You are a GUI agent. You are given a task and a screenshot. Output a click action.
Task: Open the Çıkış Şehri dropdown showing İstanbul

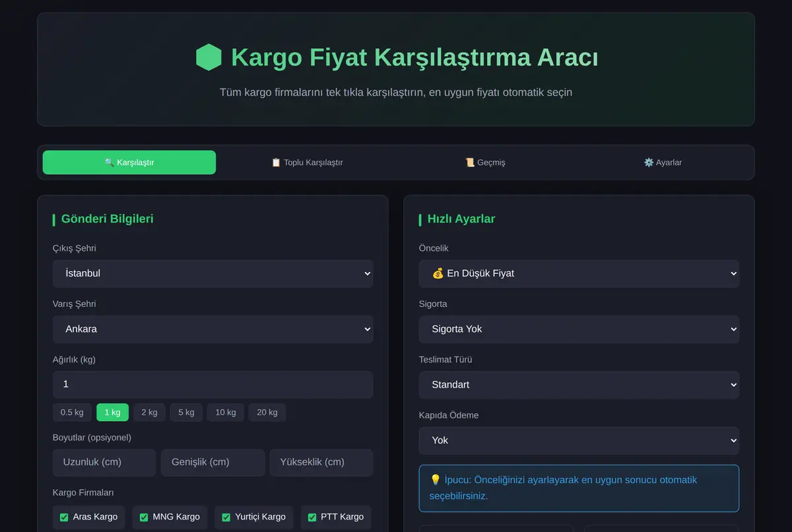[213, 273]
